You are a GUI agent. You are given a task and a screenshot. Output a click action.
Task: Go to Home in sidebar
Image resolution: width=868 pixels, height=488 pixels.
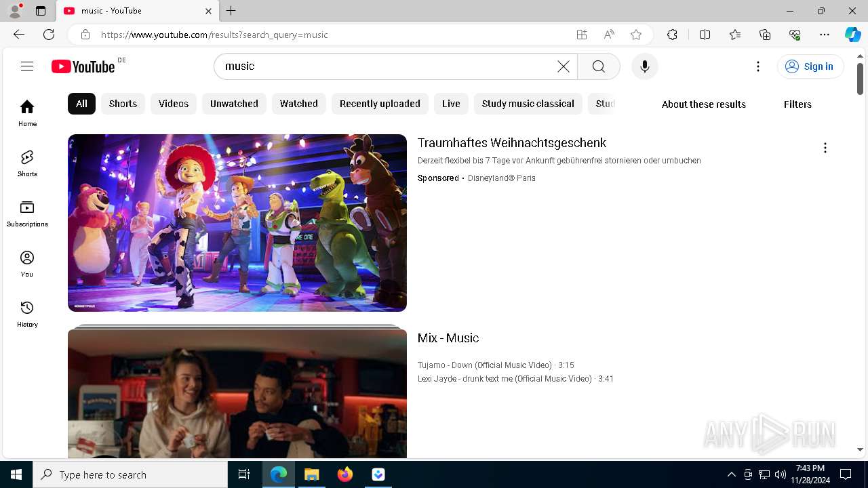pyautogui.click(x=27, y=113)
